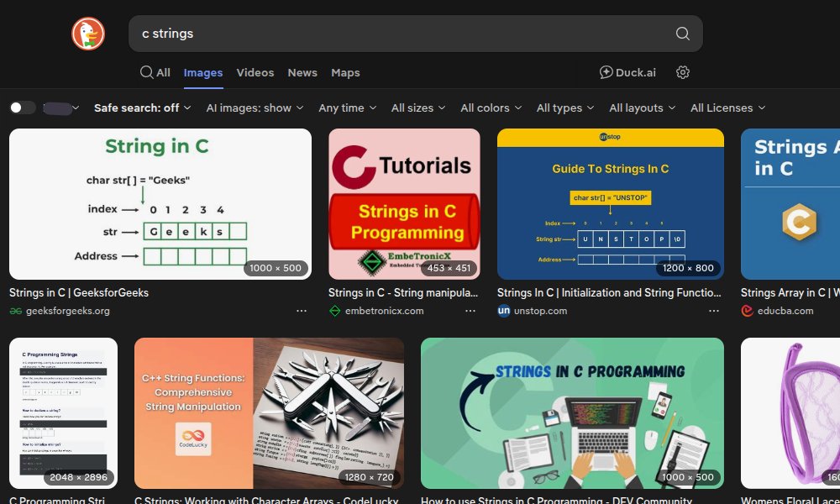Open the All Licenses filter dropdown
The image size is (840, 504).
point(728,108)
